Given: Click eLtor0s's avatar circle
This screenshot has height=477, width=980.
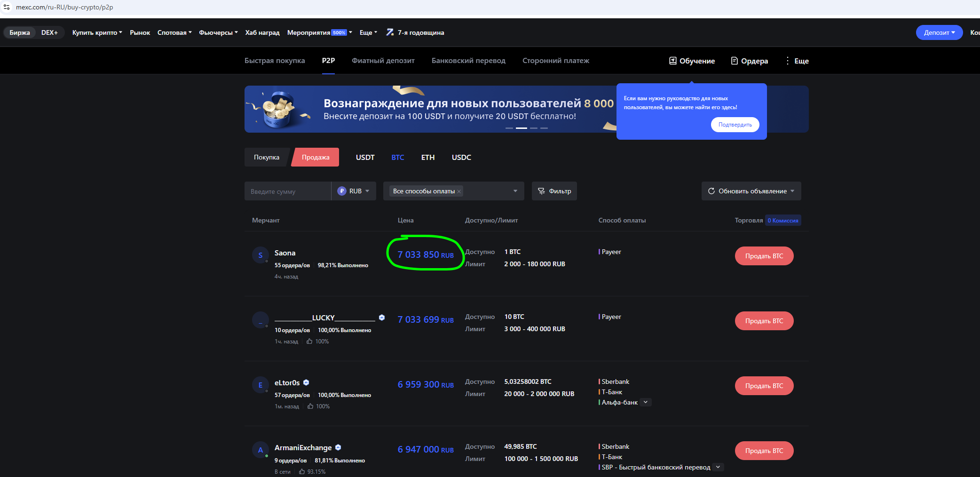Looking at the screenshot, I should (261, 385).
